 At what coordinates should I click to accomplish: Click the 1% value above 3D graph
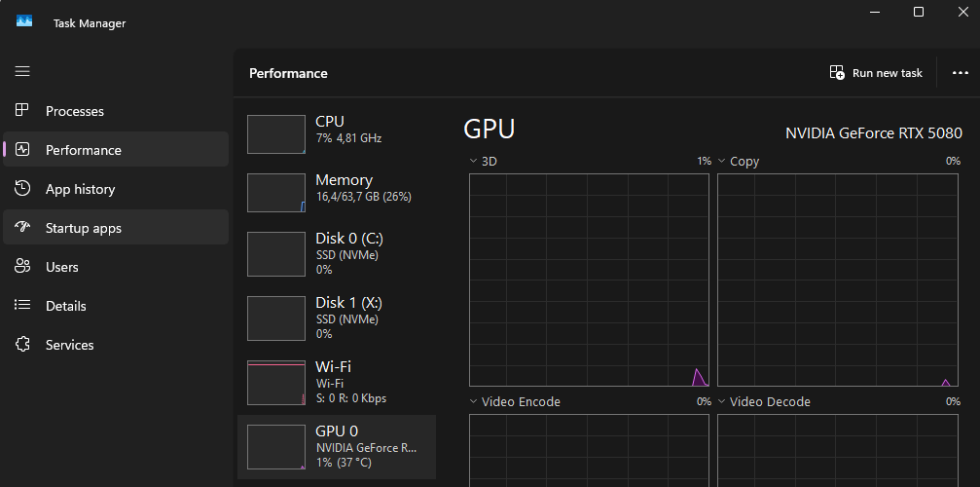[705, 162]
